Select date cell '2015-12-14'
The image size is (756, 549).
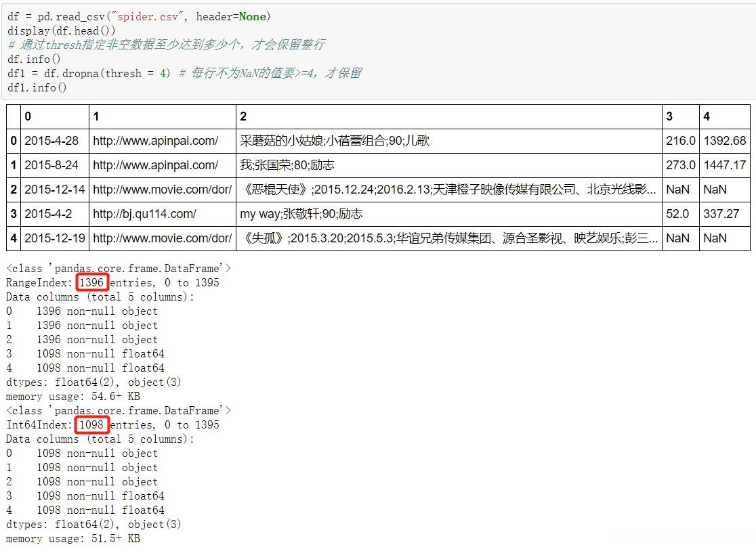point(54,190)
